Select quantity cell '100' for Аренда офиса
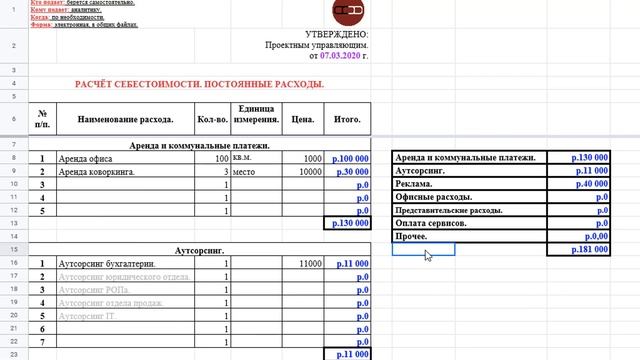The height and width of the screenshot is (360, 640). click(x=213, y=158)
